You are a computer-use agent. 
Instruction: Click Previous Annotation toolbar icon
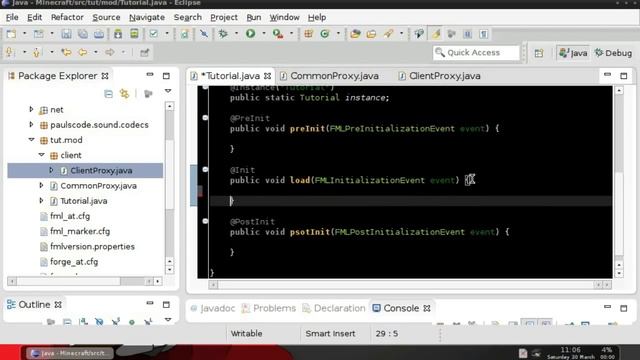[37, 52]
